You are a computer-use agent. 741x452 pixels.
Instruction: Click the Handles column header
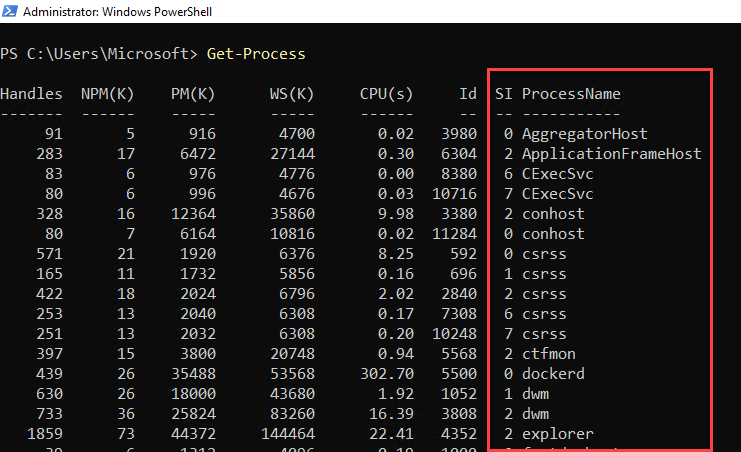coord(31,94)
